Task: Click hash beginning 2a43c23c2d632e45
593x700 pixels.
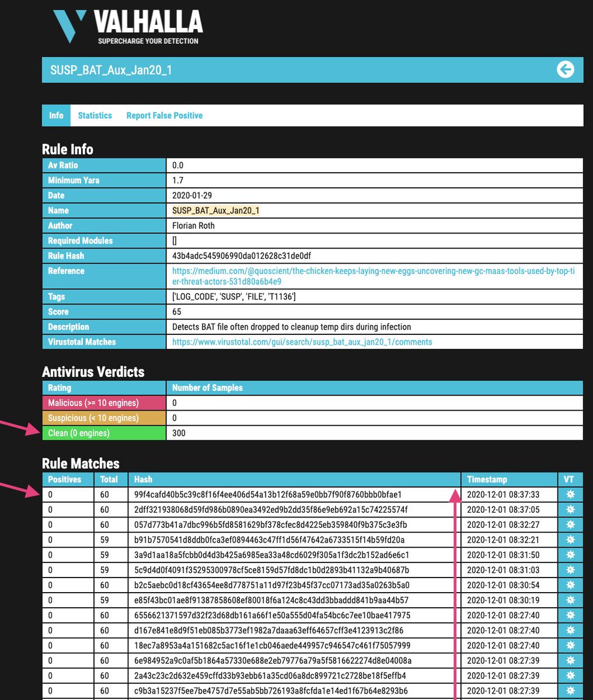Action: click(270, 676)
